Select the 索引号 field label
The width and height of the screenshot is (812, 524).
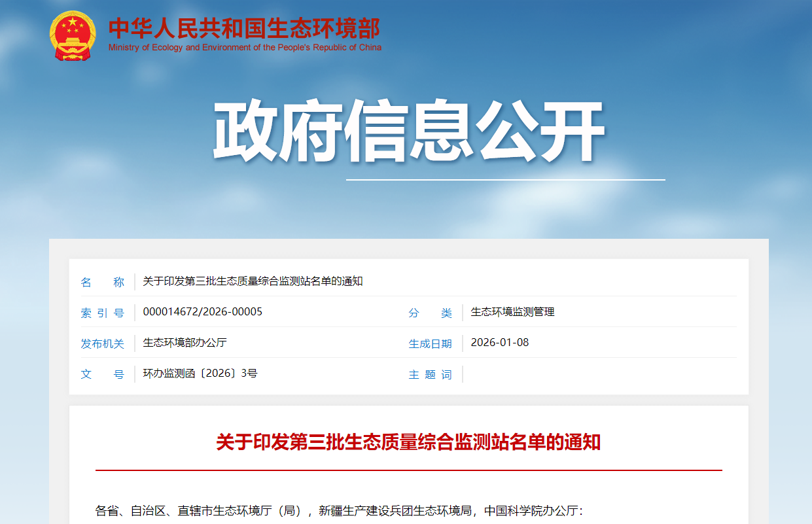[x=102, y=313]
